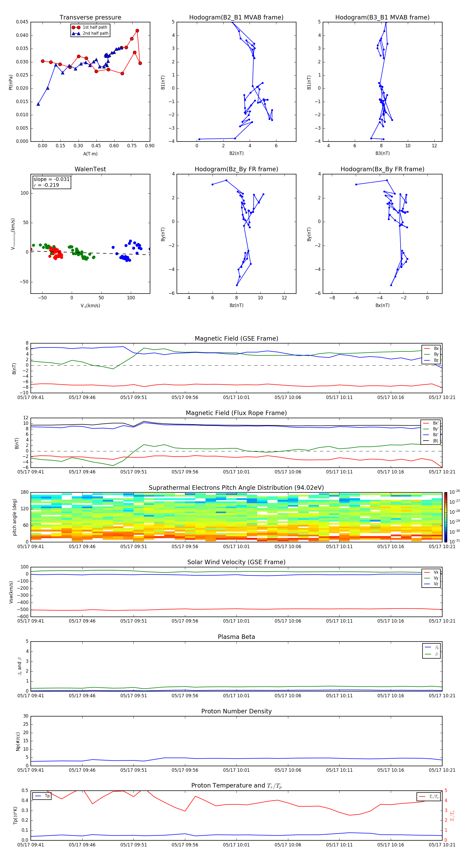The image size is (473, 868).
Task: Click the "Plasma Beta" plot title
Action: click(x=236, y=637)
